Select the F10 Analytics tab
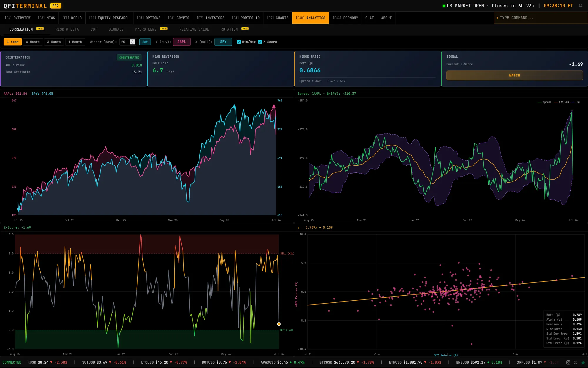Image resolution: width=588 pixels, height=368 pixels. pos(310,18)
